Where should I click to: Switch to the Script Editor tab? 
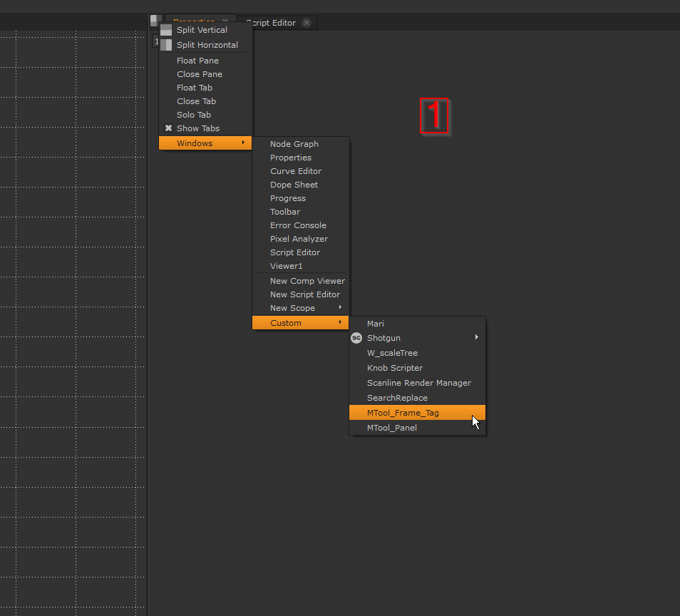[x=272, y=23]
